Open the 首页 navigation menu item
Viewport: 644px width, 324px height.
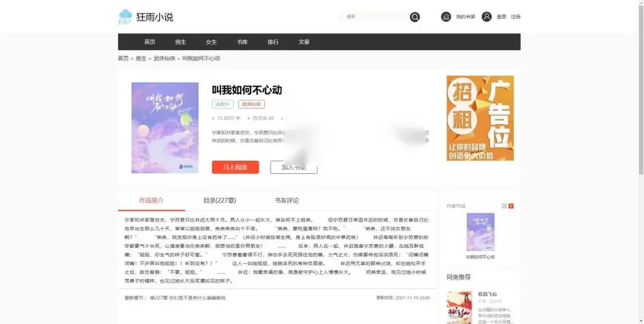pos(149,42)
